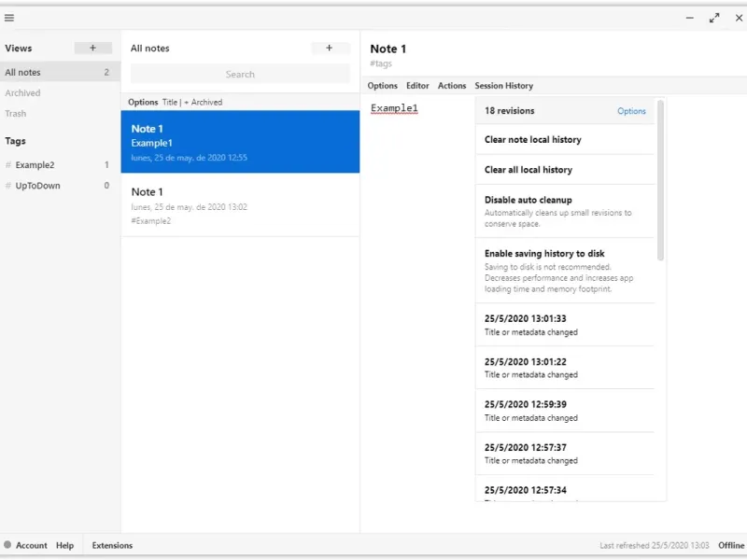The width and height of the screenshot is (747, 560).
Task: Open revision 25/5/2020 12:57:37
Action: 565,454
